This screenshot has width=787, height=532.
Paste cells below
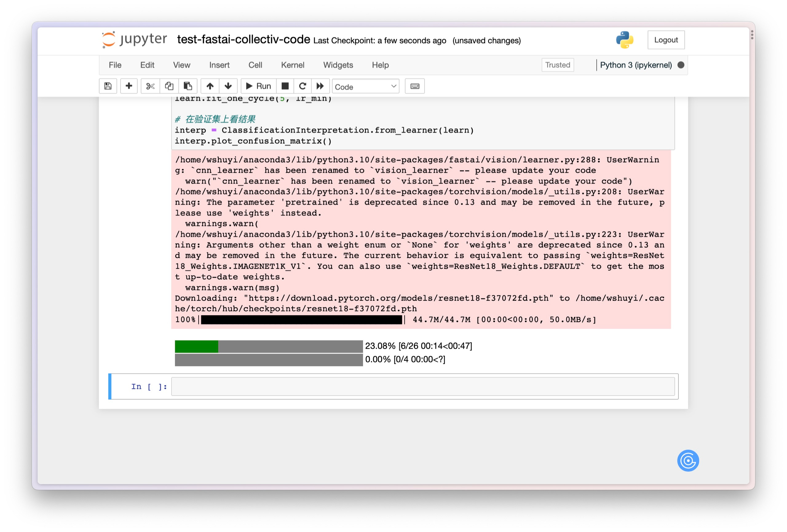coord(188,86)
